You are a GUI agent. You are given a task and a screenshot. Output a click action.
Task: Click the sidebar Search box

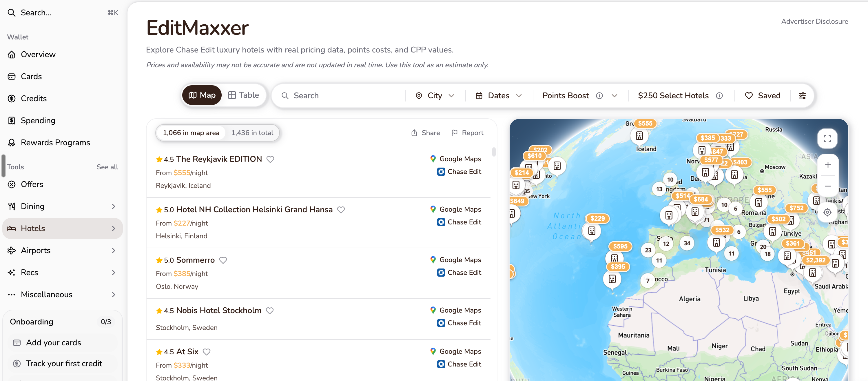[63, 13]
